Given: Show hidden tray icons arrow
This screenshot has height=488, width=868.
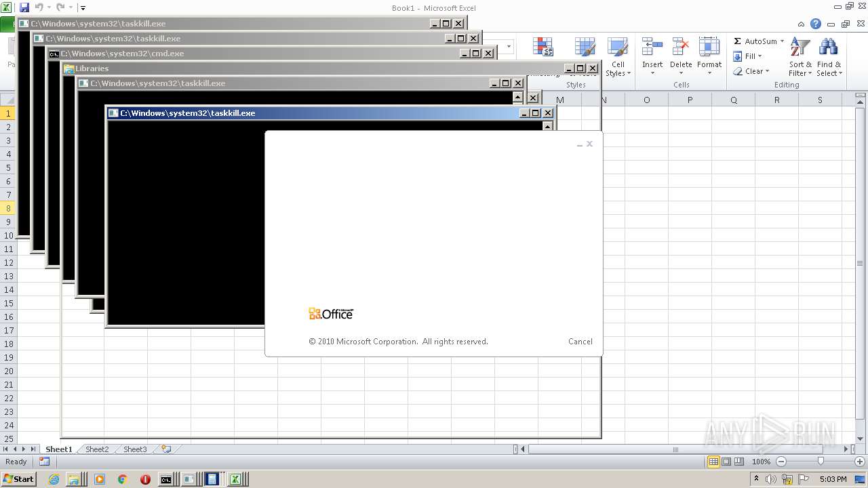Looking at the screenshot, I should pos(756,479).
